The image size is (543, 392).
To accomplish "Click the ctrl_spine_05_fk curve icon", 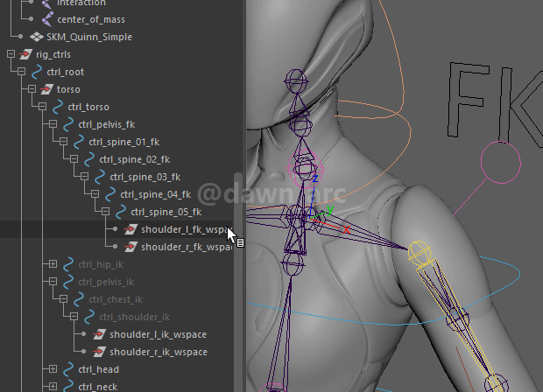I will click(121, 212).
